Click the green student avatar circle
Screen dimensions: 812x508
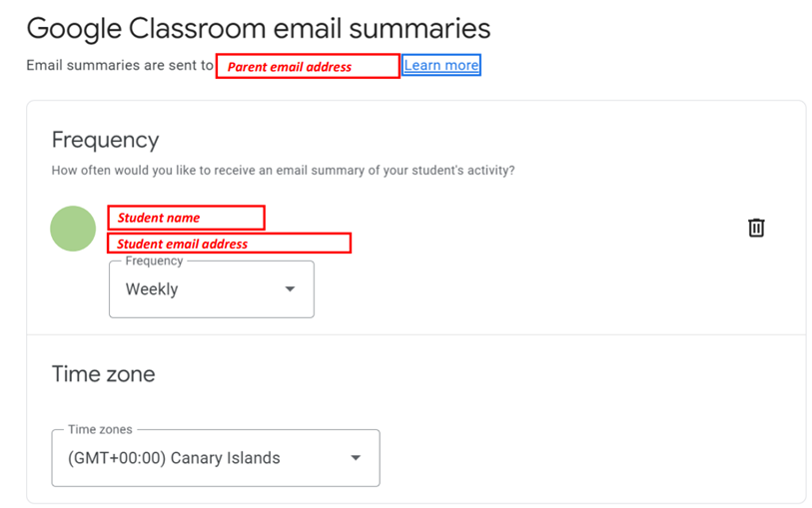pyautogui.click(x=73, y=229)
